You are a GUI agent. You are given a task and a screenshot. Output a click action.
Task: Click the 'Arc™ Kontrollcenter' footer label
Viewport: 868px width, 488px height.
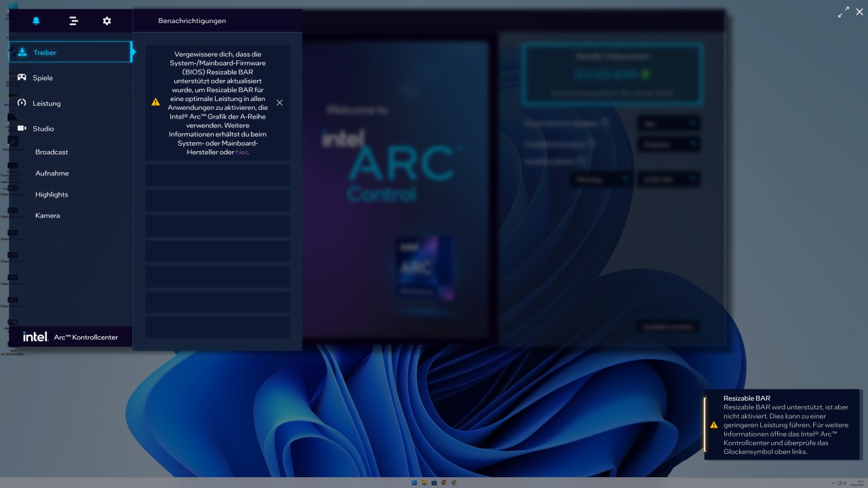pos(86,337)
